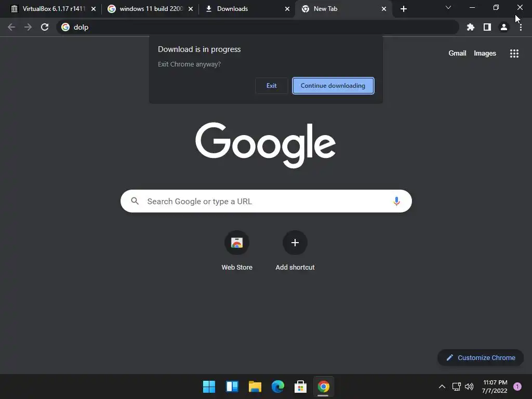
Task: Close the New Tab tab
Action: click(x=384, y=9)
